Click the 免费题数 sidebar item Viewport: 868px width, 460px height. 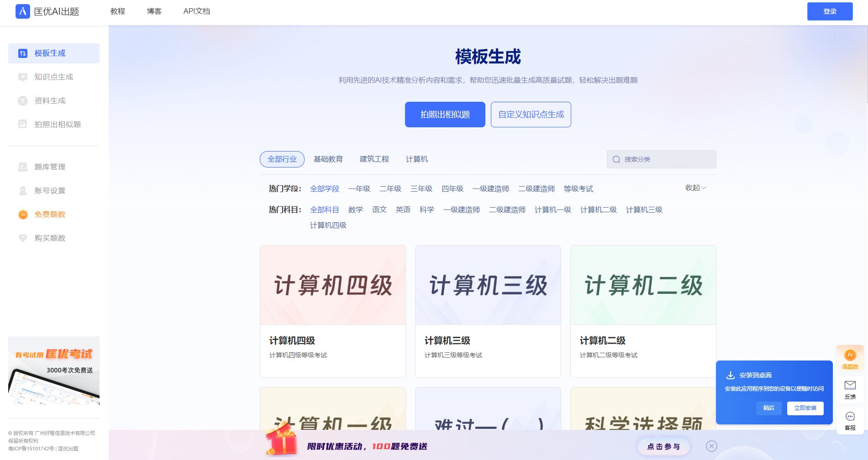tap(50, 214)
